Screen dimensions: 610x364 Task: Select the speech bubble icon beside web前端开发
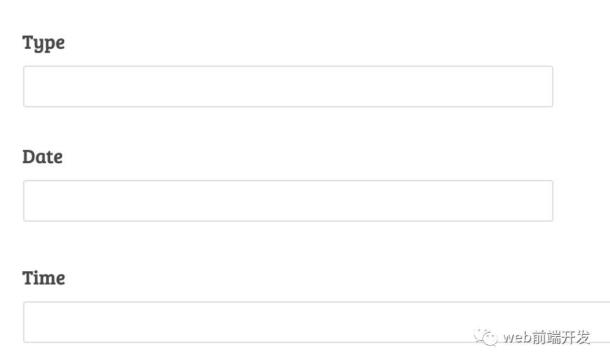point(486,338)
